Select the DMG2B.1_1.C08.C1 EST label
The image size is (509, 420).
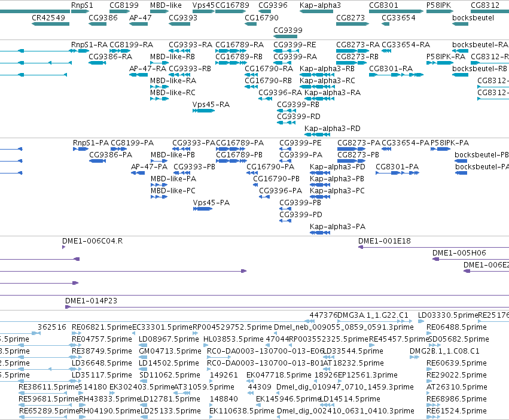[x=444, y=351]
